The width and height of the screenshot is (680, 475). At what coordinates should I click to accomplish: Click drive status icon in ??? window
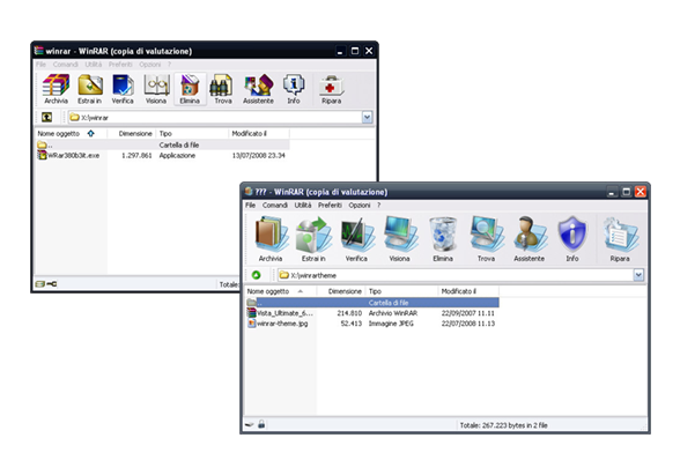pyautogui.click(x=249, y=425)
